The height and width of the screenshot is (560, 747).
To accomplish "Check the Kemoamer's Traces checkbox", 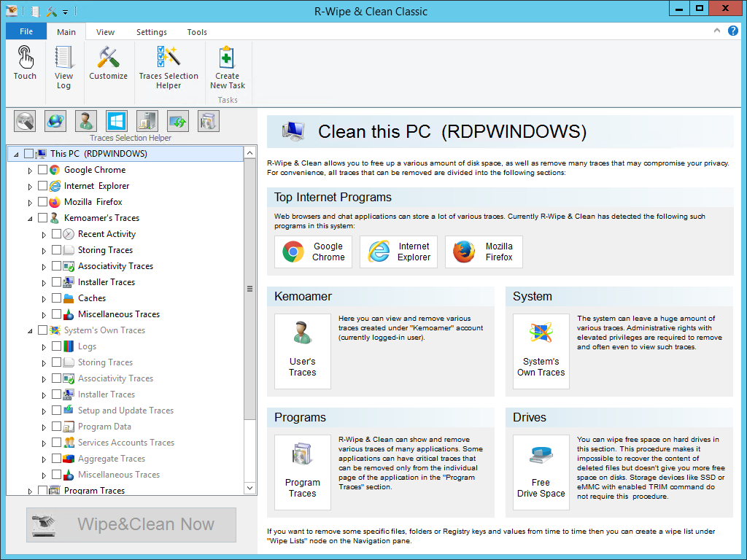I will click(x=42, y=217).
